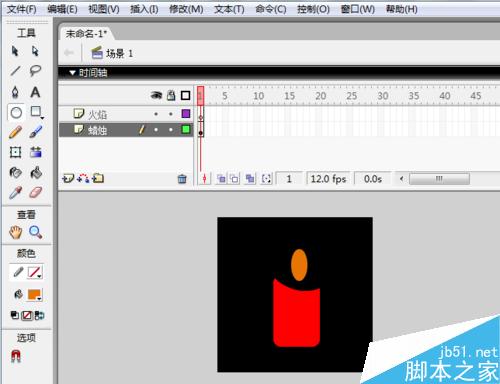This screenshot has width=500, height=384.
Task: Select the black arrow Selection tool
Action: [15, 51]
